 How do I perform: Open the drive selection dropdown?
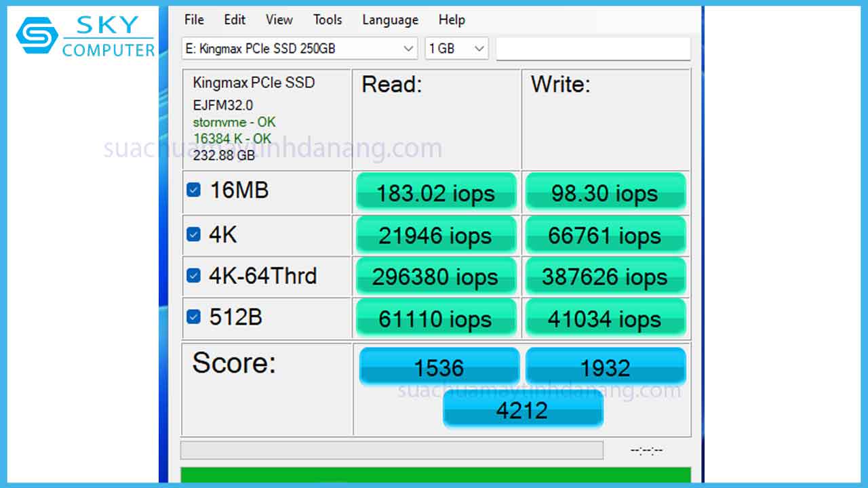click(298, 48)
